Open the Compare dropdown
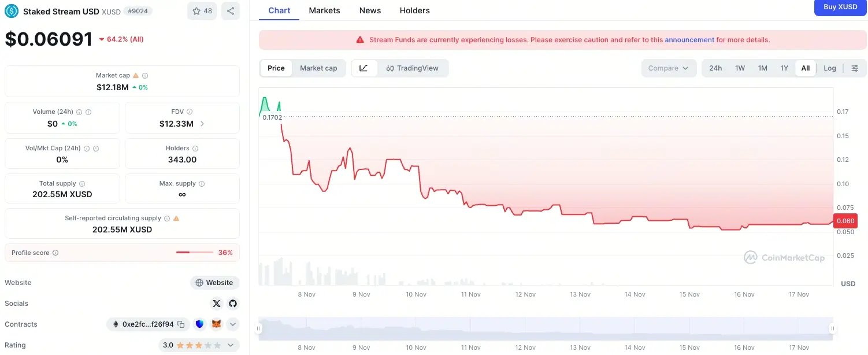868x355 pixels. tap(668, 68)
